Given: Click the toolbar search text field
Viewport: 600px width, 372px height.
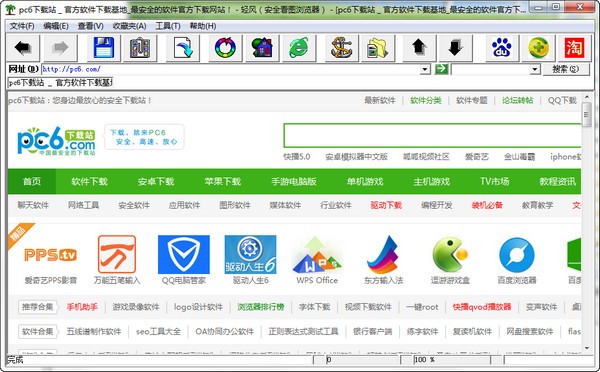Looking at the screenshot, I should (491, 69).
